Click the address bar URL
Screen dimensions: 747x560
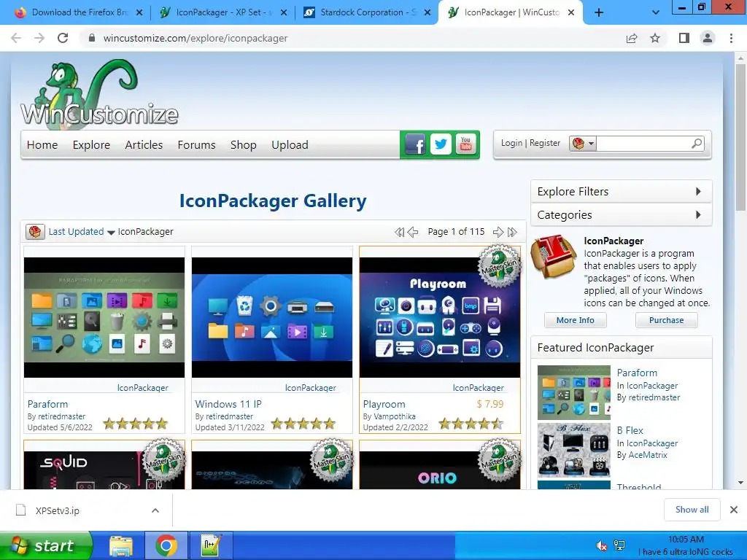(196, 38)
